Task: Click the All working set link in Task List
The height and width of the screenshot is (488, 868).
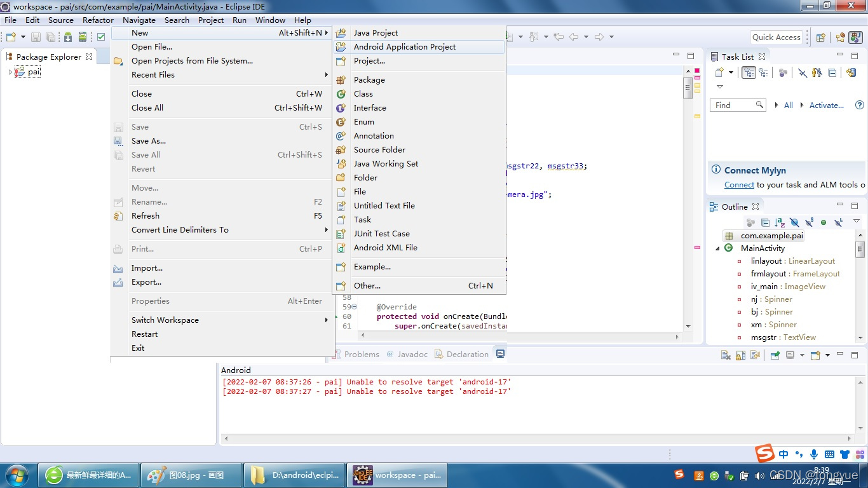Action: [788, 105]
